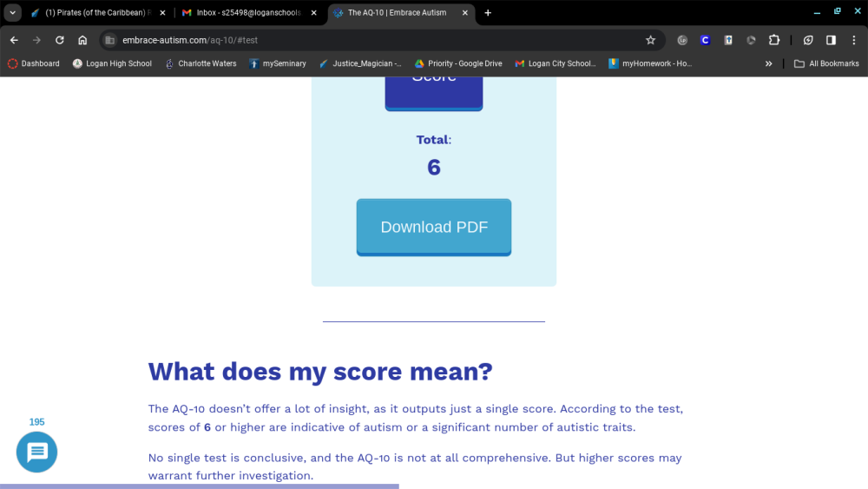
Task: Open the Extensions puzzle icon
Action: [774, 40]
